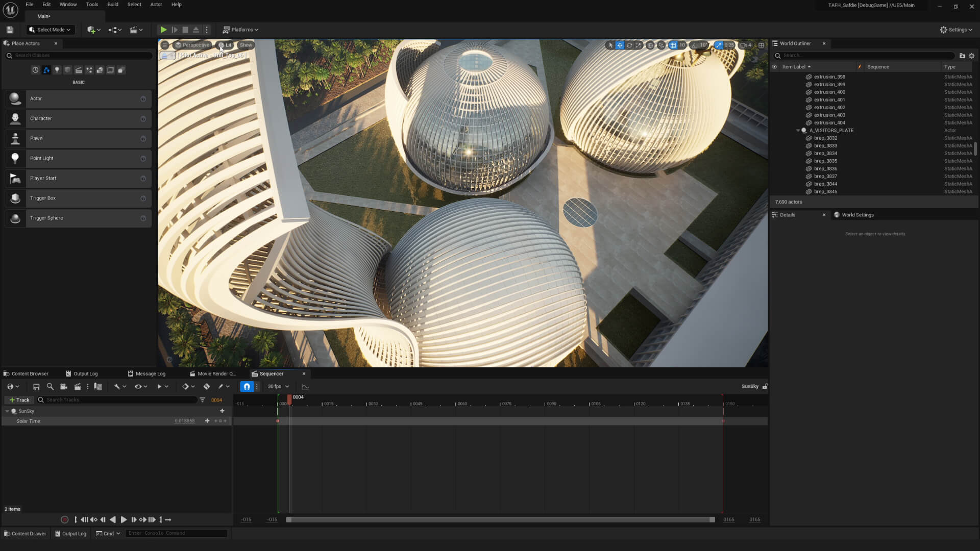Open the Build menu
Image resolution: width=980 pixels, height=551 pixels.
point(112,4)
